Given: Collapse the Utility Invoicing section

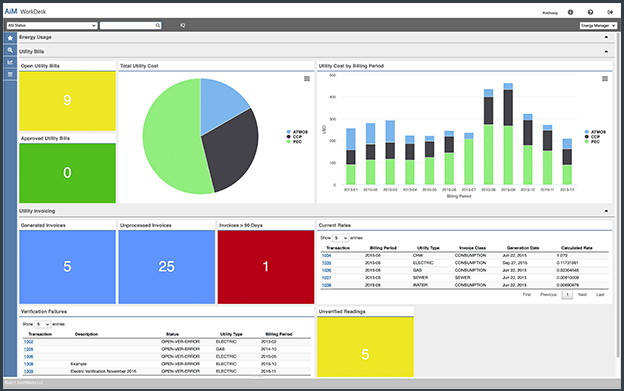Looking at the screenshot, I should click(x=606, y=211).
